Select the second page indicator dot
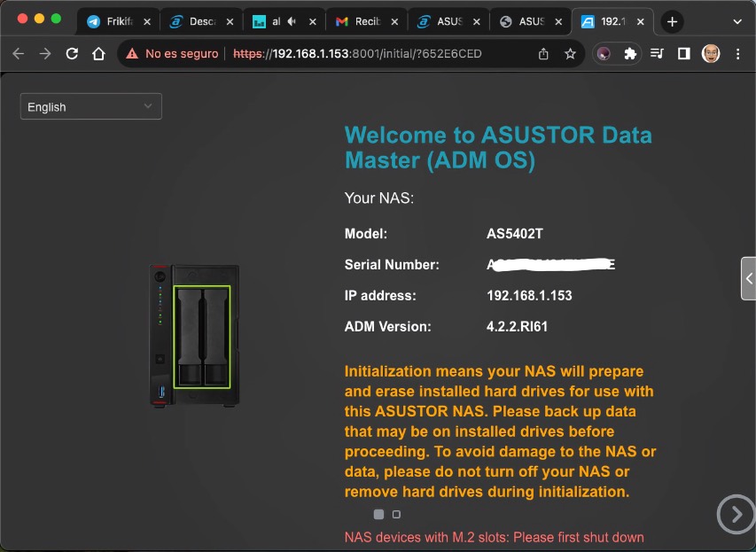This screenshot has height=552, width=756. [396, 515]
